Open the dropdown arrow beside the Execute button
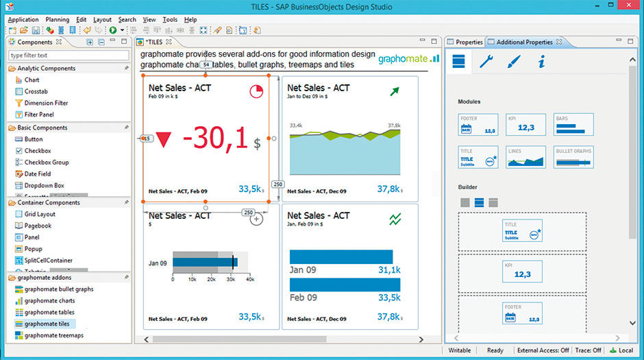The image size is (644, 360). (122, 30)
